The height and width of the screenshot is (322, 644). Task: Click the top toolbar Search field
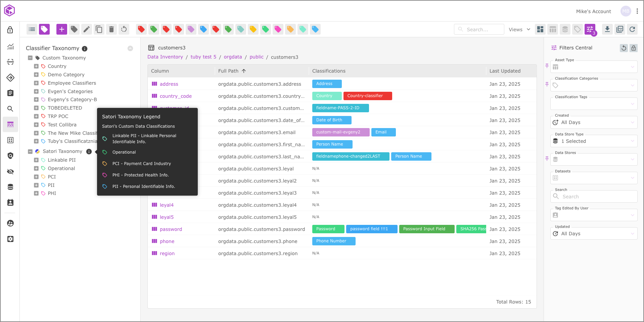(x=479, y=30)
